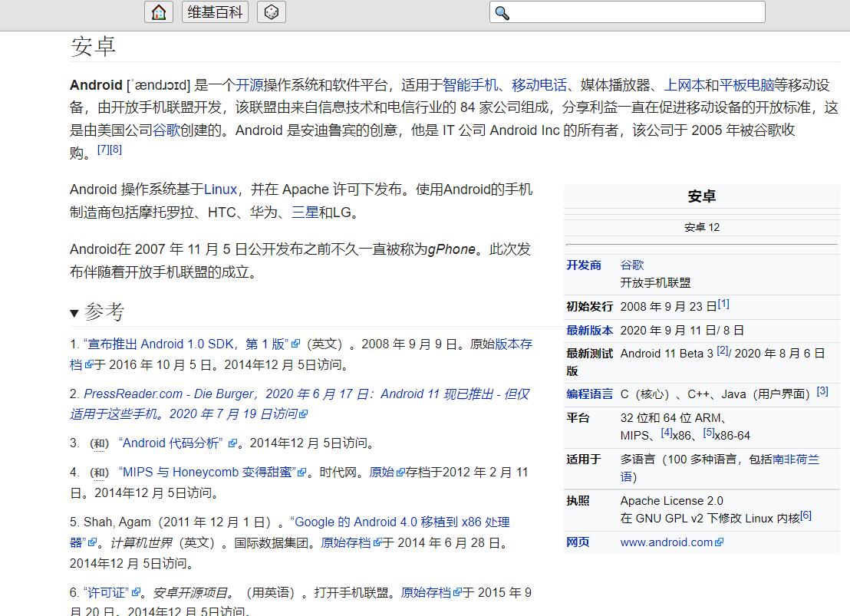Click Apache License 2.0 text
Viewport: 850px width, 616px height.
point(672,500)
